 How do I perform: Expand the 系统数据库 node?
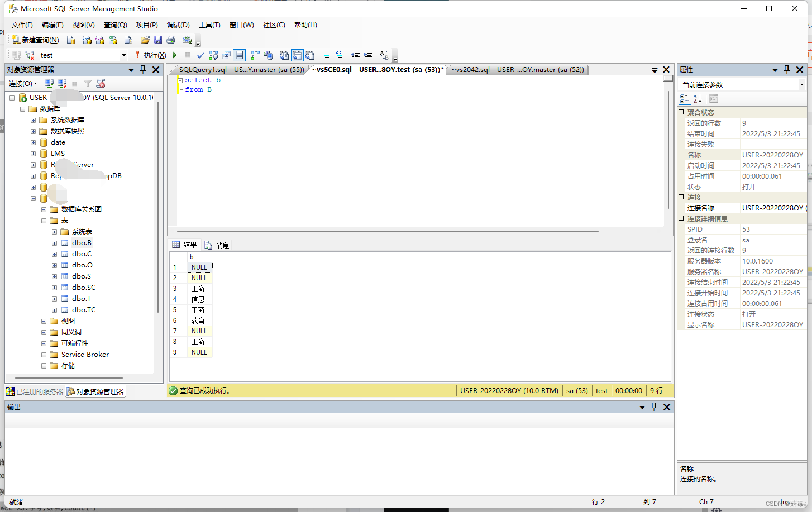(33, 120)
